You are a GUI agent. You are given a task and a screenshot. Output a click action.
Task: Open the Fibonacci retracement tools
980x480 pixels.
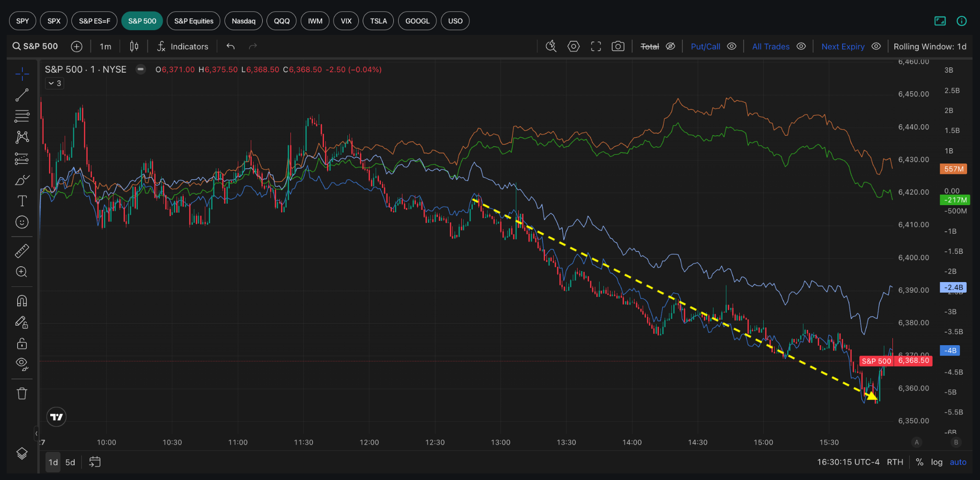click(22, 116)
